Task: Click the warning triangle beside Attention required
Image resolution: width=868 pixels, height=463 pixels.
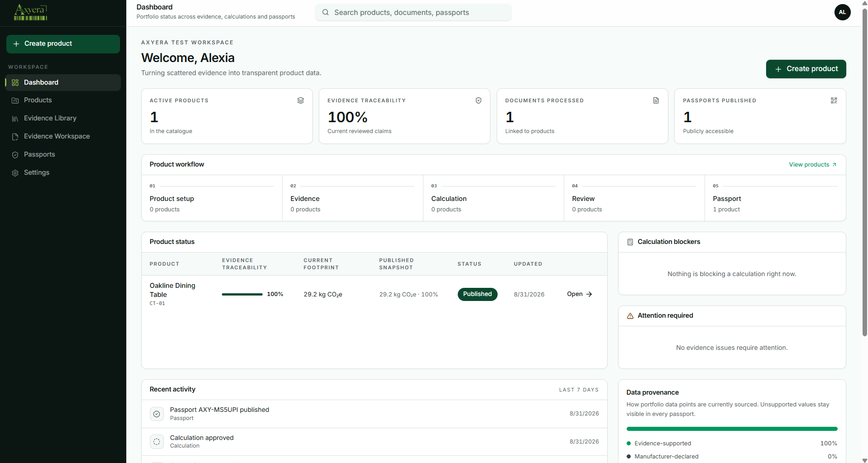Action: tap(630, 316)
